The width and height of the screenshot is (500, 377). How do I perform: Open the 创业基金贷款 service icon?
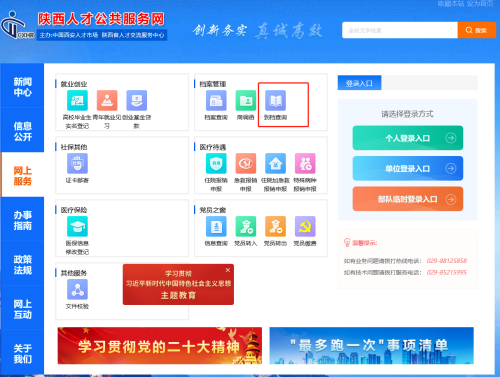[137, 100]
